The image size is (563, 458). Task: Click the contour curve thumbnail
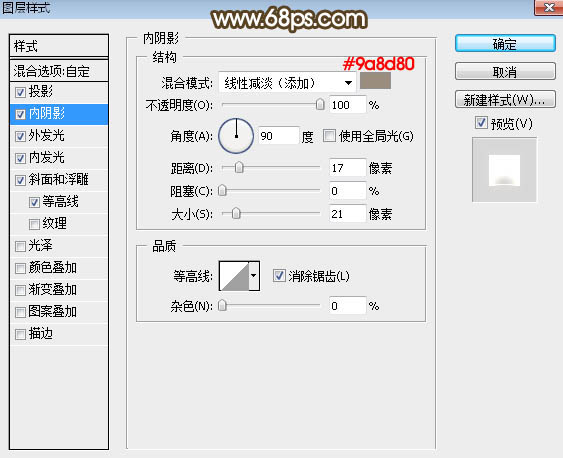[x=234, y=276]
